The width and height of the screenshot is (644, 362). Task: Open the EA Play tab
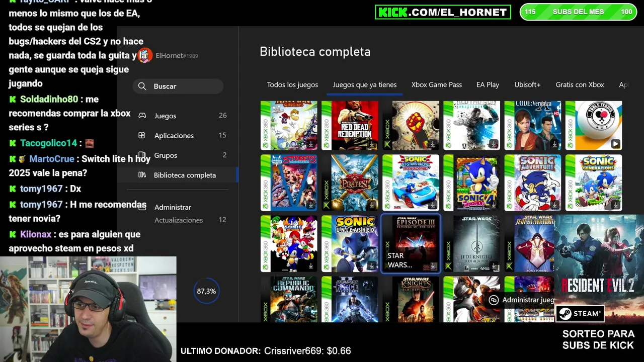tap(488, 85)
